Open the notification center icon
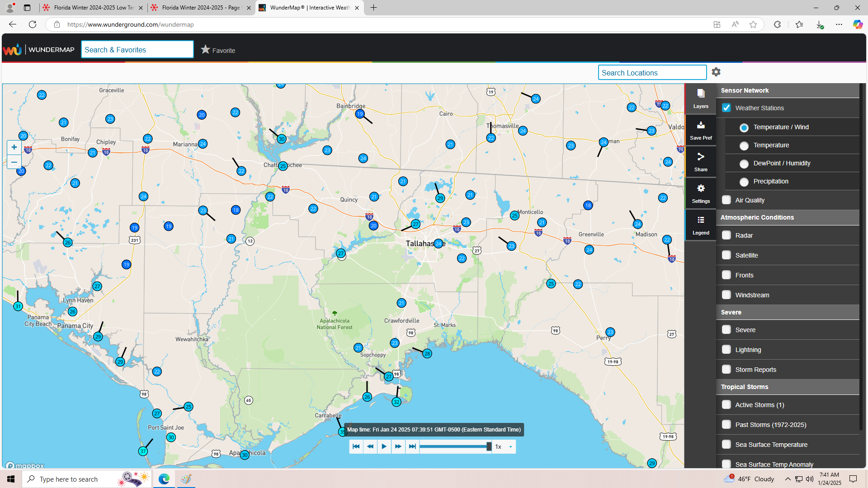The image size is (868, 488). (853, 479)
